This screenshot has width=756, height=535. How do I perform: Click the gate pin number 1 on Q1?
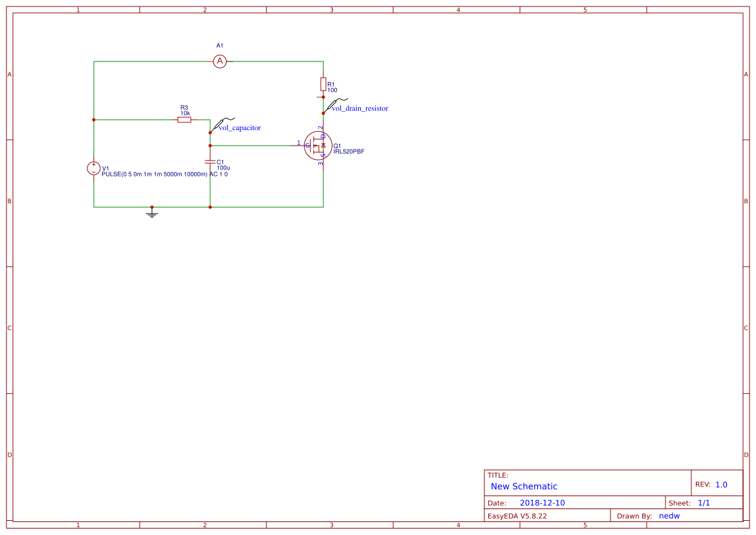pos(298,143)
